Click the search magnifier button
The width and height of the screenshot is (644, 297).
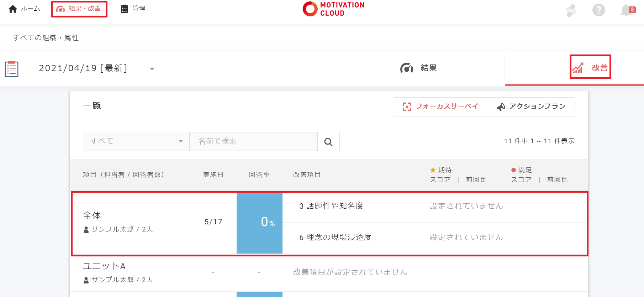click(328, 142)
